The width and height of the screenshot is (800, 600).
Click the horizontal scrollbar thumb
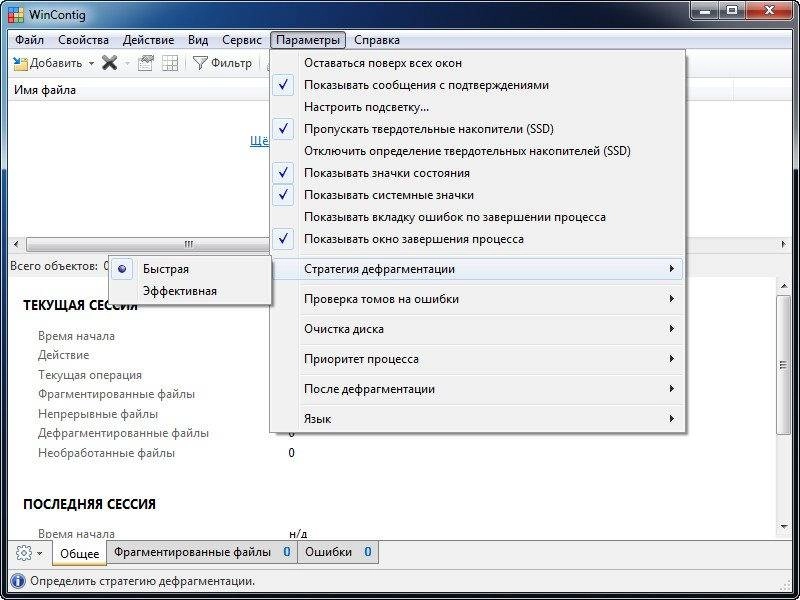(148, 244)
